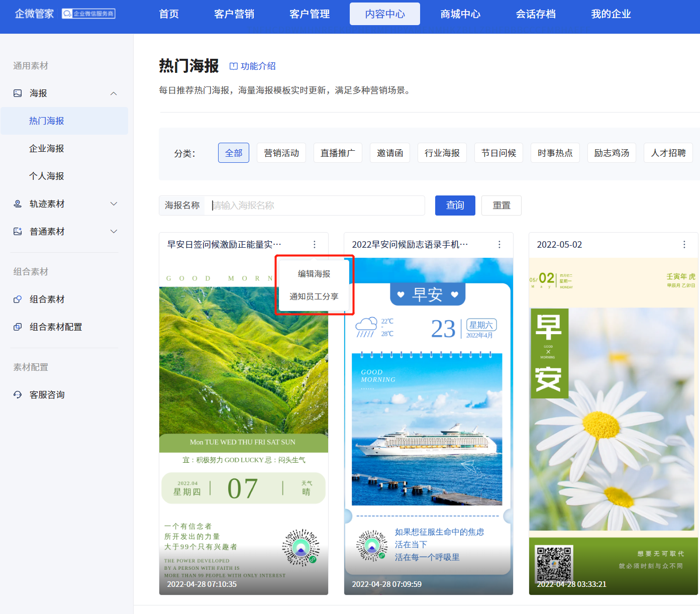Expand the 普通素材 sidebar section
Screen dimensions: 700x614
[114, 231]
